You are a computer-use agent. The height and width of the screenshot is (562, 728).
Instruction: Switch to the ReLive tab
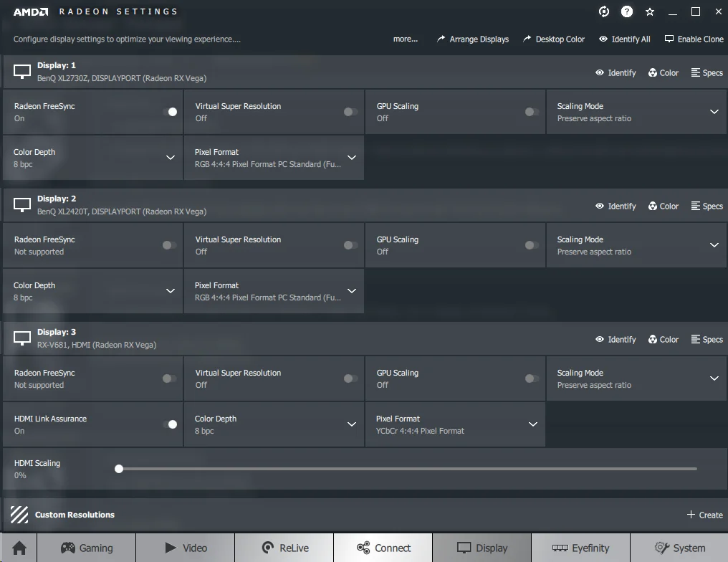[284, 548]
